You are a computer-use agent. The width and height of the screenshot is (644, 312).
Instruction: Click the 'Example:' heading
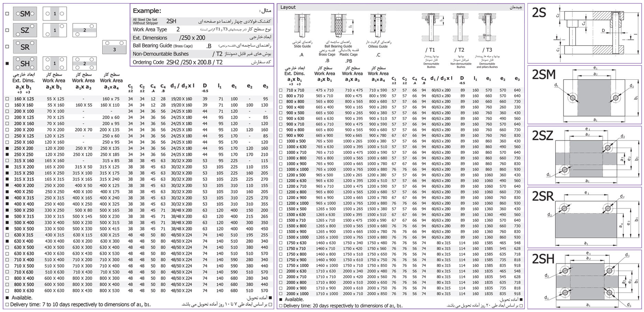pyautogui.click(x=147, y=11)
